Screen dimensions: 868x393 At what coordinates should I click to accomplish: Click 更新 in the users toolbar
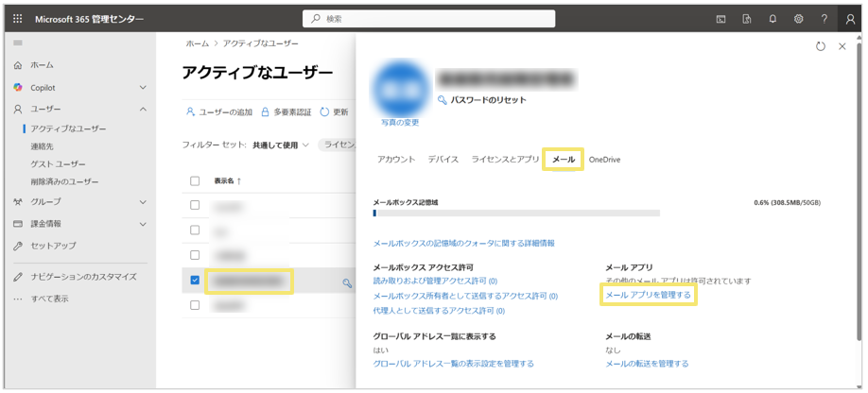334,112
